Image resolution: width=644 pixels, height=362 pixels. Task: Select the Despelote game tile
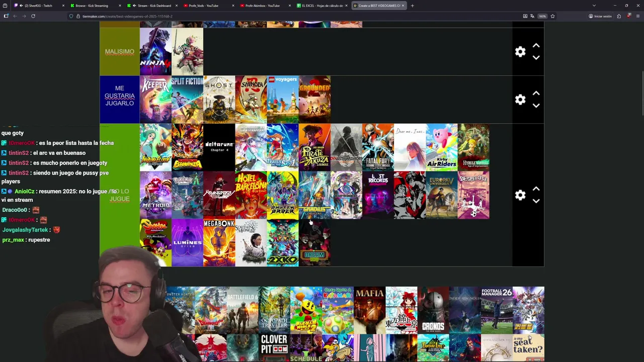tap(473, 195)
